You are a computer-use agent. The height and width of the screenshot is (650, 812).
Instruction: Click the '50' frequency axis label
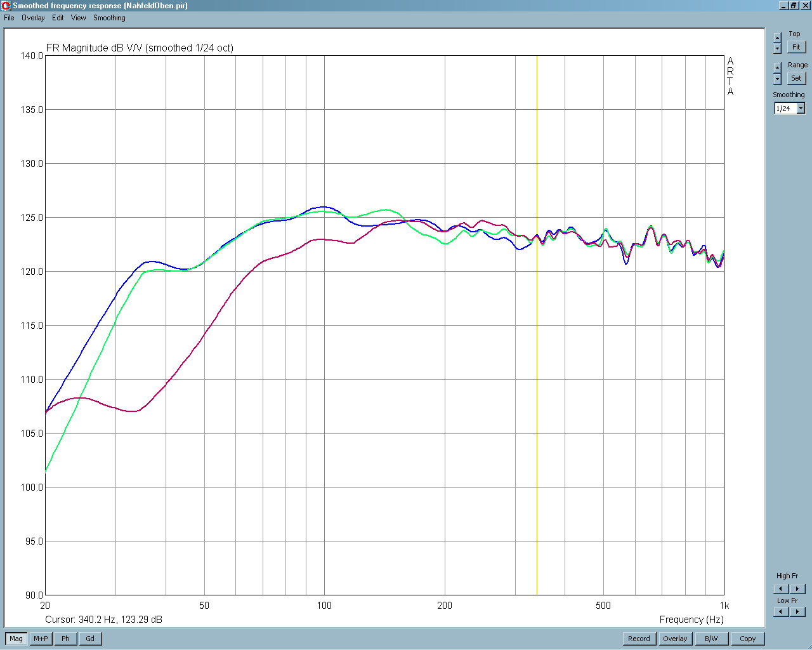204,606
